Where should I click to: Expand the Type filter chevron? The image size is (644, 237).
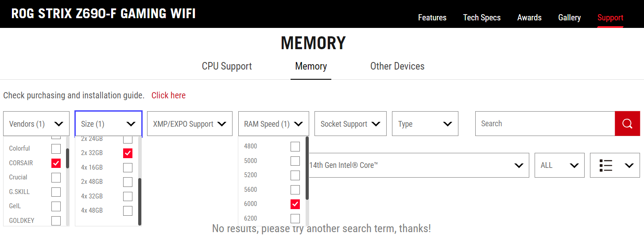[448, 124]
